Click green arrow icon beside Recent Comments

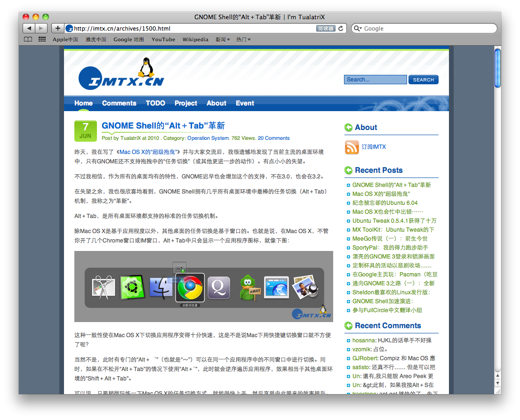click(349, 326)
